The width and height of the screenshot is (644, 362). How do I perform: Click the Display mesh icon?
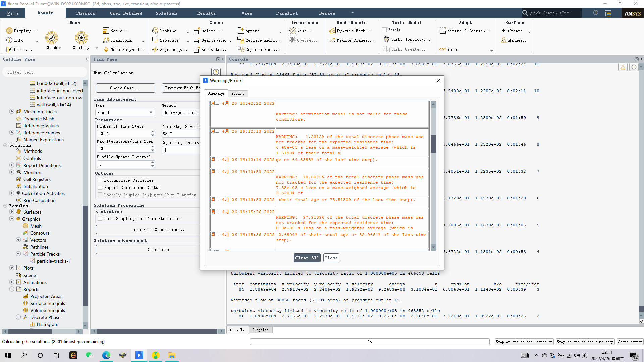(9, 31)
